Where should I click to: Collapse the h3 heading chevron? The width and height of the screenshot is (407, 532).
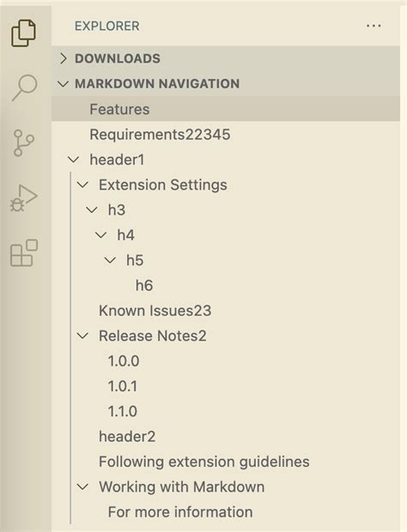(92, 210)
